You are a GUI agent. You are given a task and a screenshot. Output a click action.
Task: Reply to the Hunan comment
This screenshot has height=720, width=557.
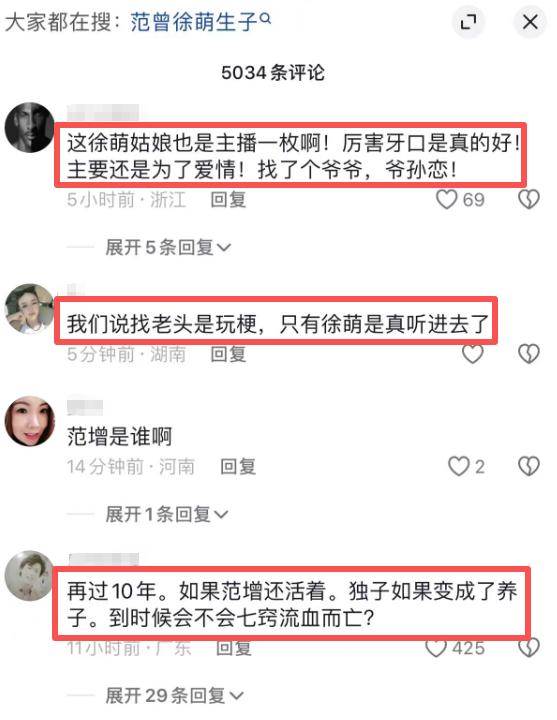228,354
